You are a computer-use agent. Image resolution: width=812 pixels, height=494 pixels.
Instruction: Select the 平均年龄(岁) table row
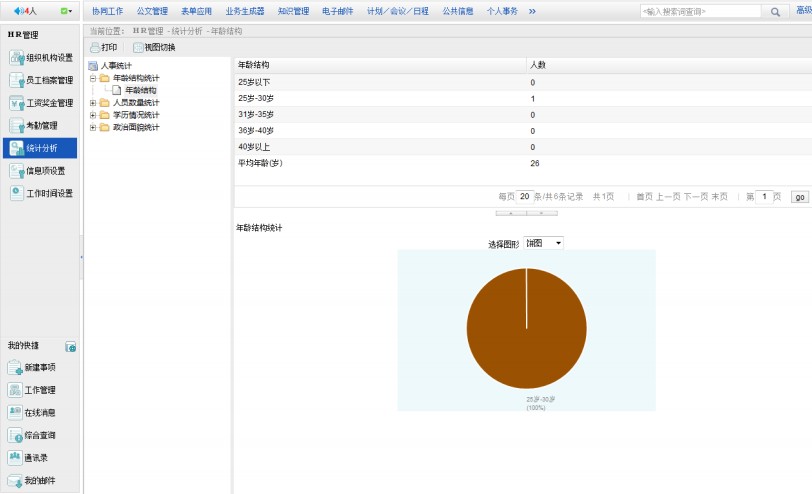pos(523,163)
